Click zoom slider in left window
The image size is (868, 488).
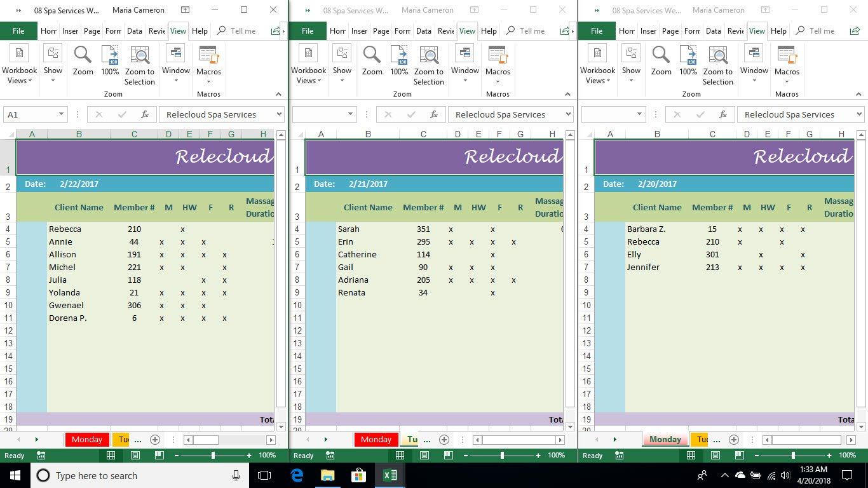(x=213, y=455)
